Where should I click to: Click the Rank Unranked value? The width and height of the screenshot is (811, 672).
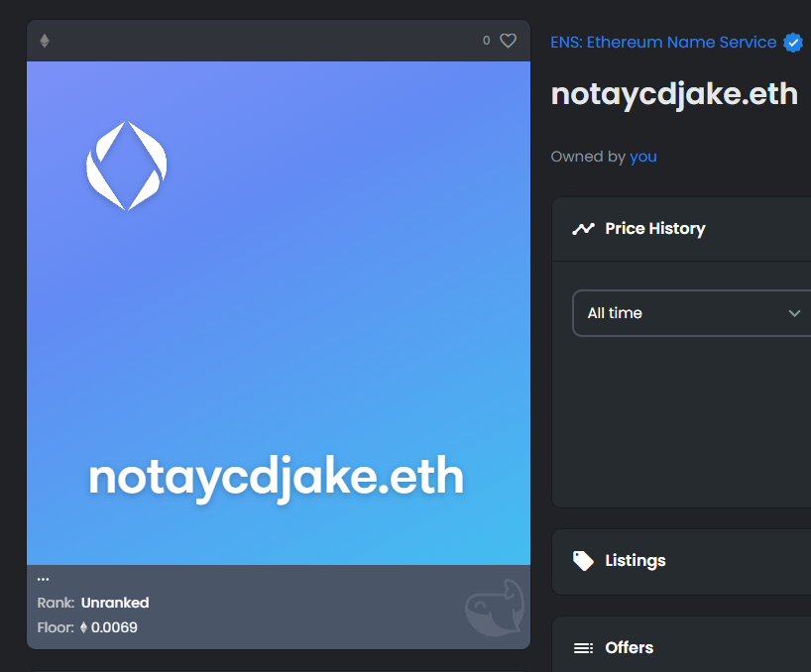pyautogui.click(x=115, y=603)
